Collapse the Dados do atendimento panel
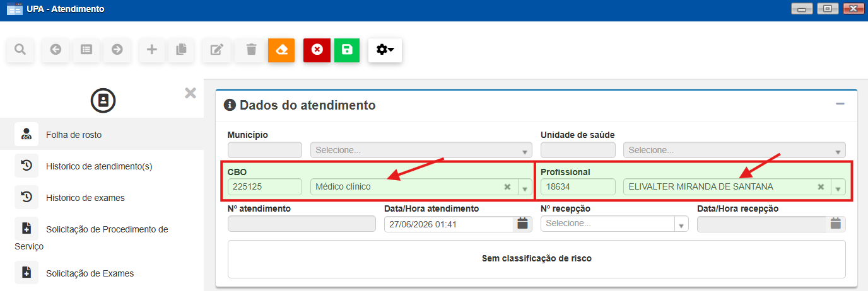868x291 pixels. tap(840, 104)
